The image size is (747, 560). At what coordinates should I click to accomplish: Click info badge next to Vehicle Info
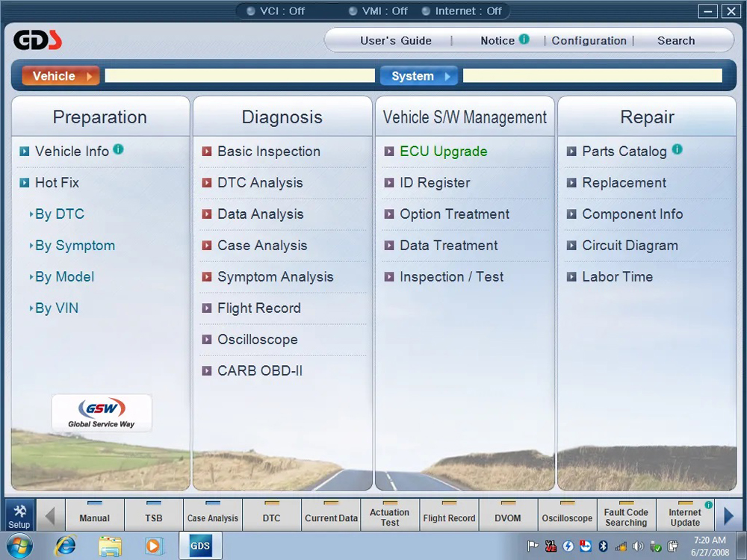point(118,149)
